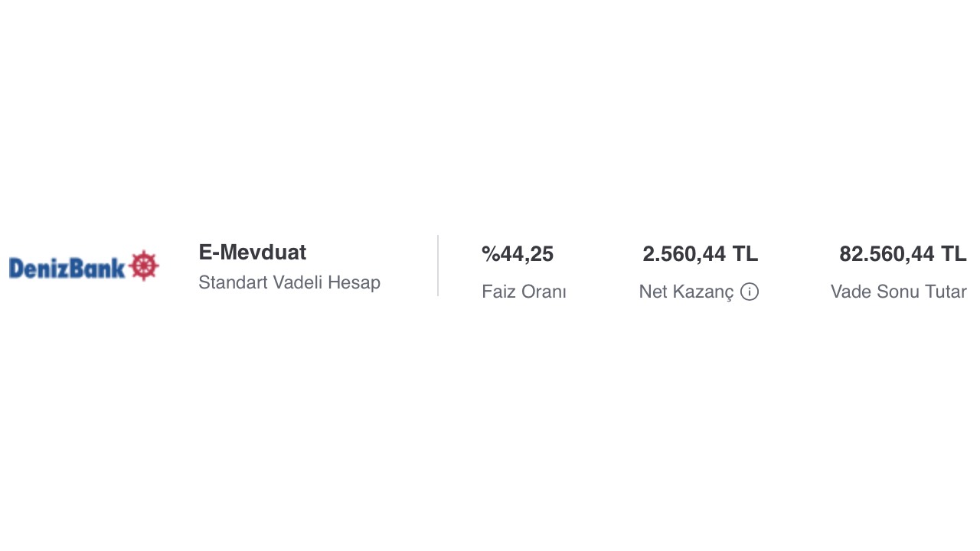Click the %44,25 interest rate value
980x551 pixels.
pyautogui.click(x=518, y=254)
